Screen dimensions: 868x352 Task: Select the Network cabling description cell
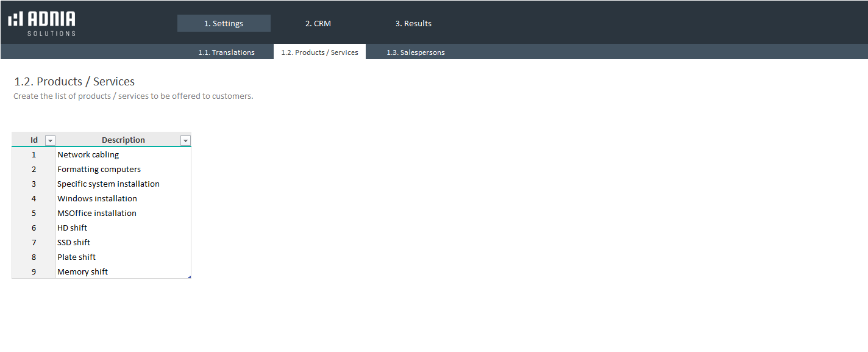(x=88, y=155)
